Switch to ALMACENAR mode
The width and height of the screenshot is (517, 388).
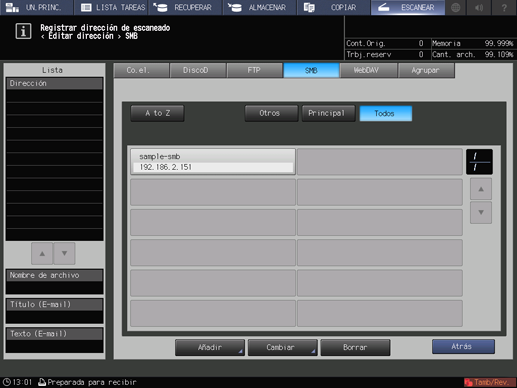(260, 7)
